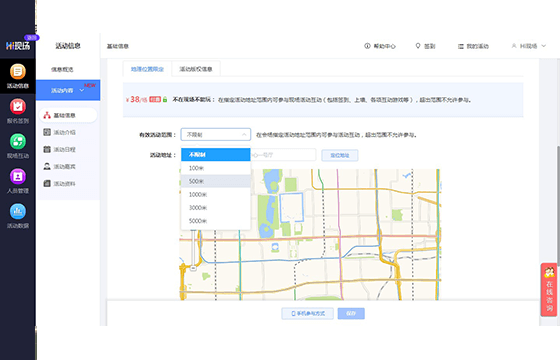Open 信息概览 in the side panel
This screenshot has width=560, height=360.
(x=62, y=69)
